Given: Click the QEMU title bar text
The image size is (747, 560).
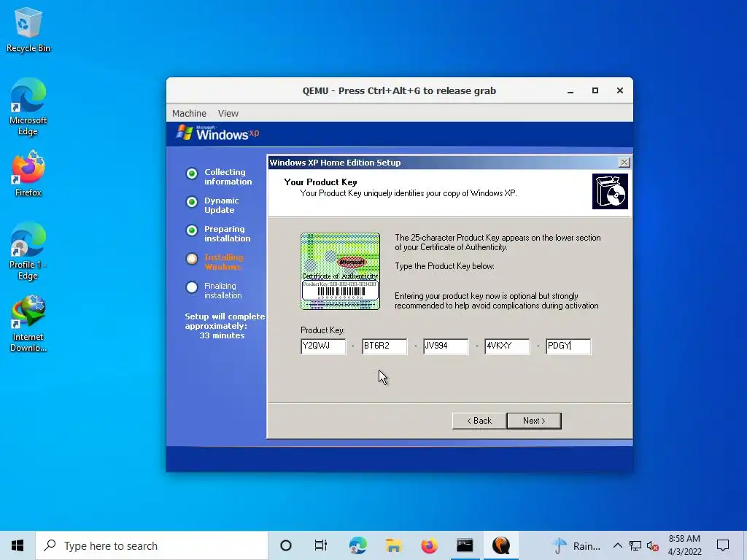Looking at the screenshot, I should [399, 91].
